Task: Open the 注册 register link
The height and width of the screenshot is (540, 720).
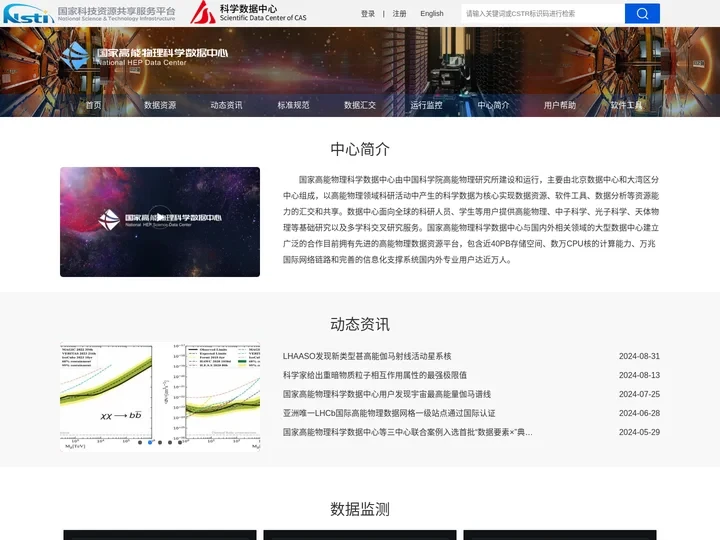Action: [399, 14]
